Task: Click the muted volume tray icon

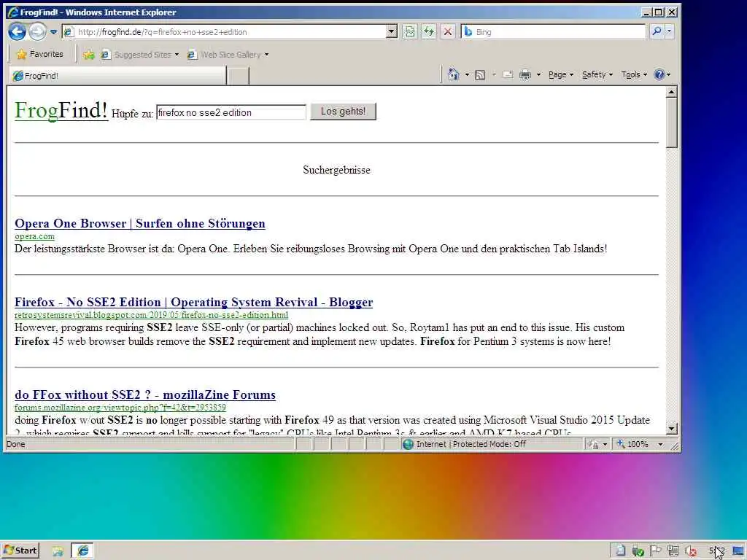Action: coord(690,551)
